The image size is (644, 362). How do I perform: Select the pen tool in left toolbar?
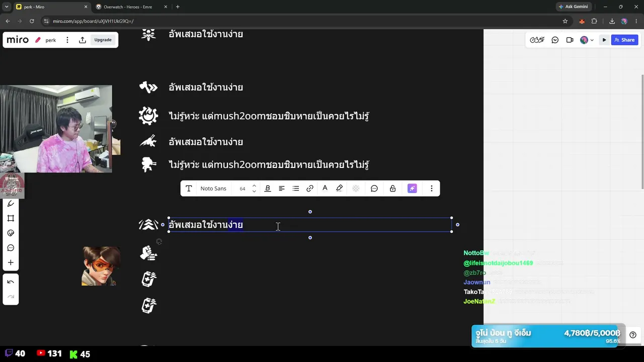[11, 204]
